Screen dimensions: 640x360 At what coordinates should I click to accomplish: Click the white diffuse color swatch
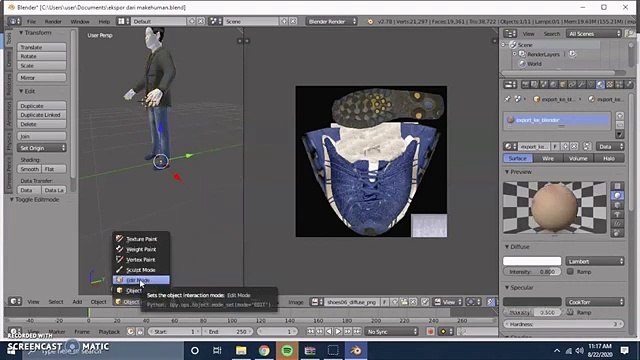click(x=532, y=261)
